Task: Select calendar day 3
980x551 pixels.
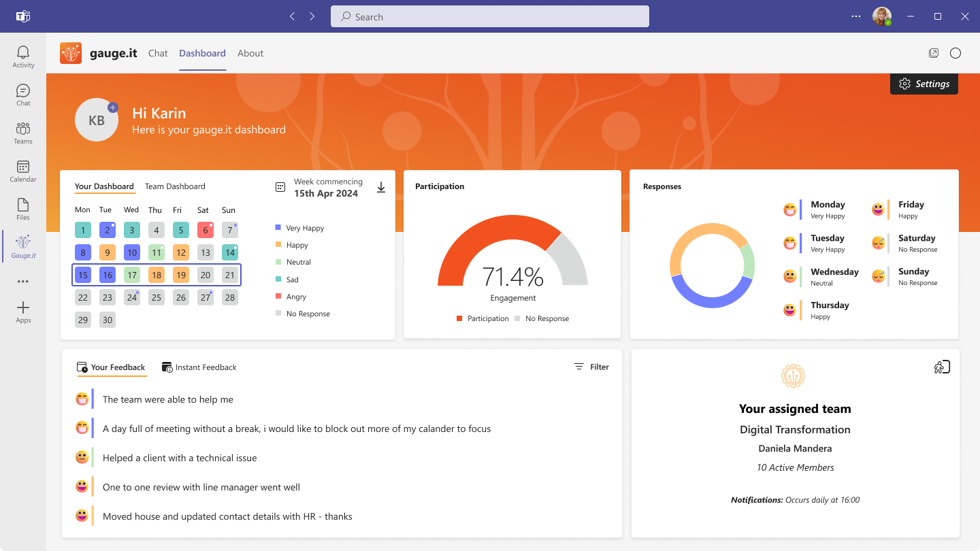Action: 132,230
